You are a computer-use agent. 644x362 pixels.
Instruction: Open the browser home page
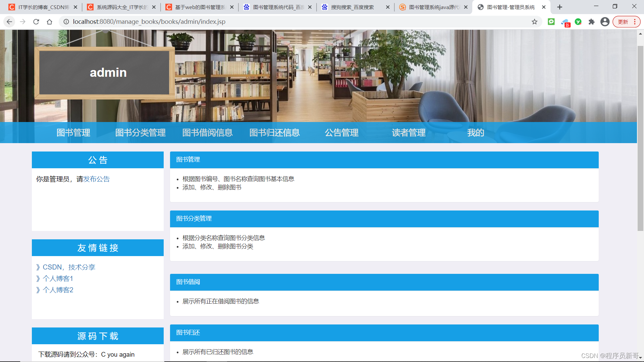[50, 21]
